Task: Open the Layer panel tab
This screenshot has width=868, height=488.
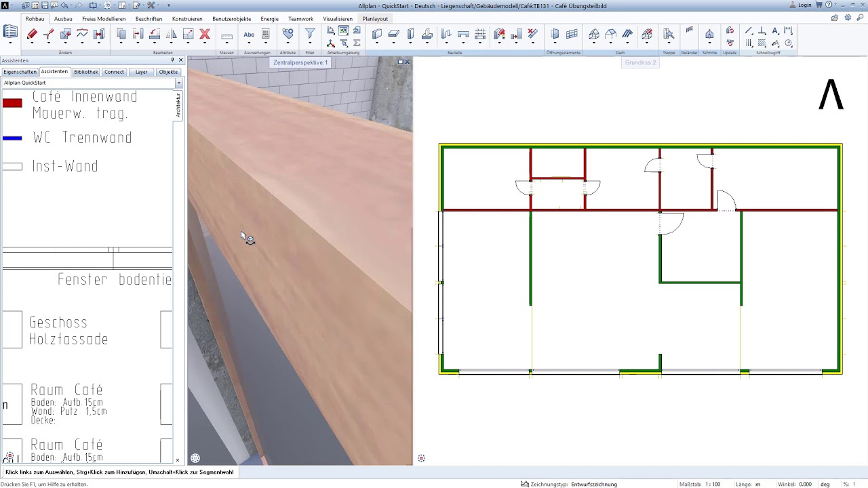Action: [x=141, y=72]
